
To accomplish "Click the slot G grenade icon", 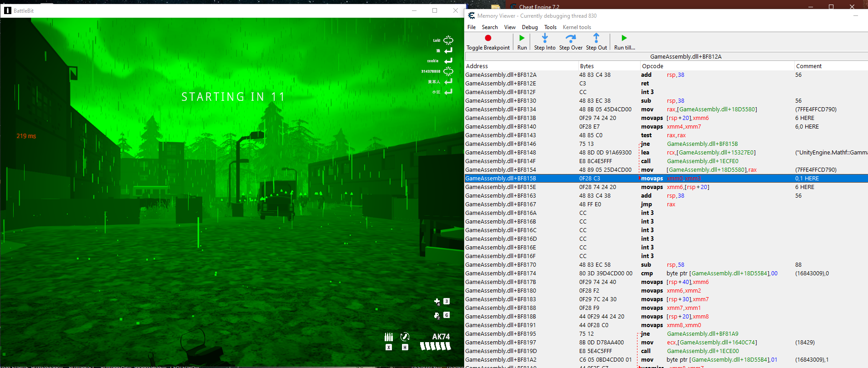I will click(x=437, y=315).
